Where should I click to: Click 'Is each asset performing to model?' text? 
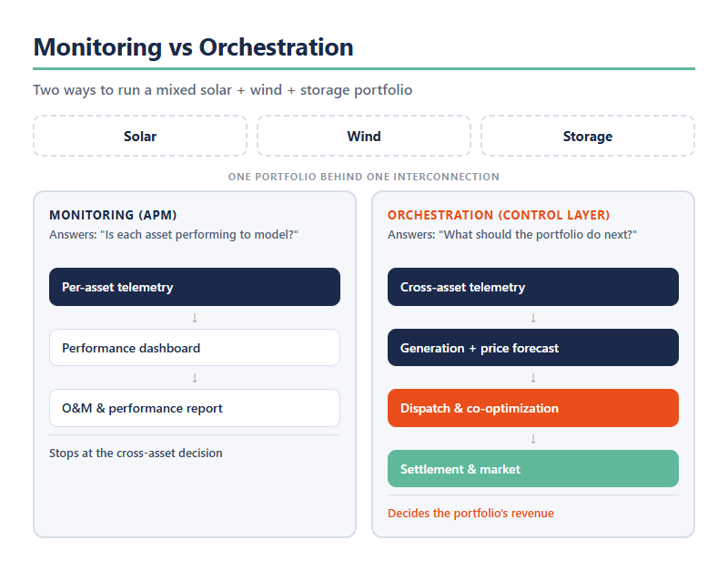pyautogui.click(x=199, y=235)
